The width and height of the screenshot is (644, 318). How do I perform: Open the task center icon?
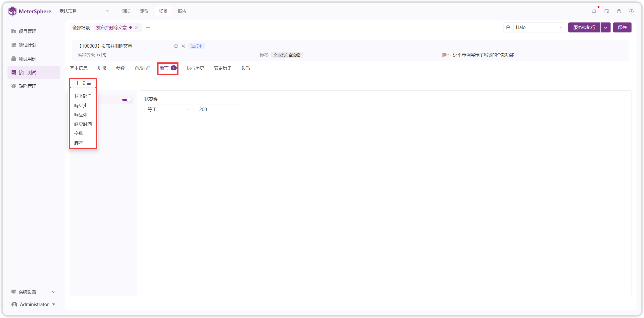tap(607, 11)
